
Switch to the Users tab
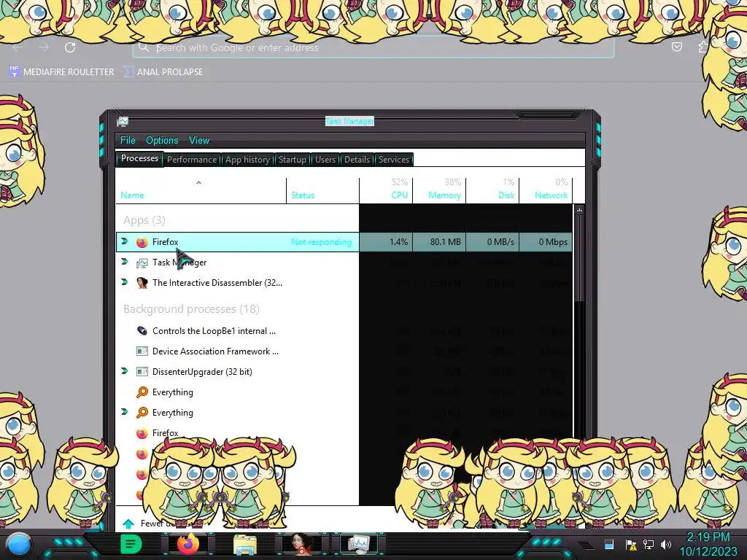coord(325,160)
